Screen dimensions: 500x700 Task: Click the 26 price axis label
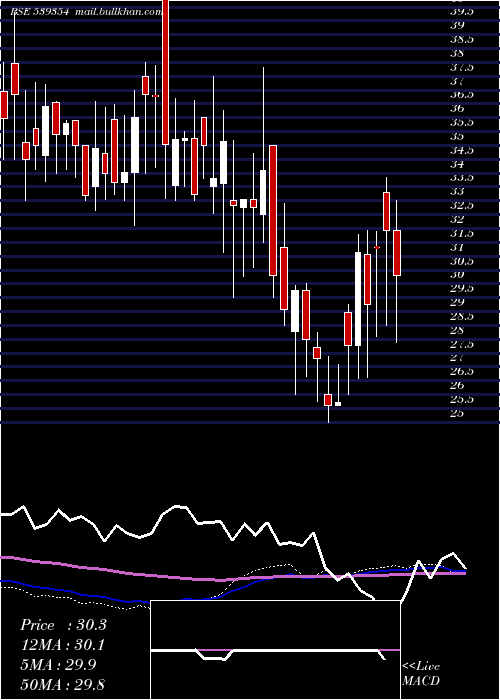coord(456,385)
